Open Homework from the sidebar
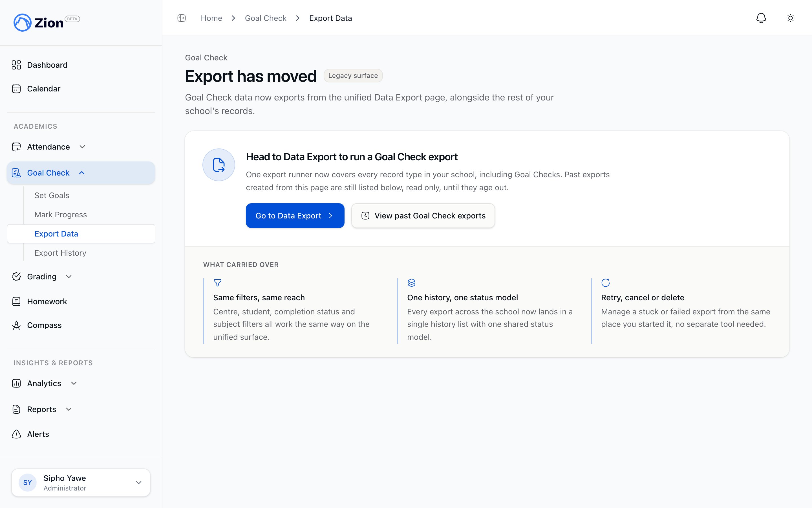812x508 pixels. pos(81,301)
